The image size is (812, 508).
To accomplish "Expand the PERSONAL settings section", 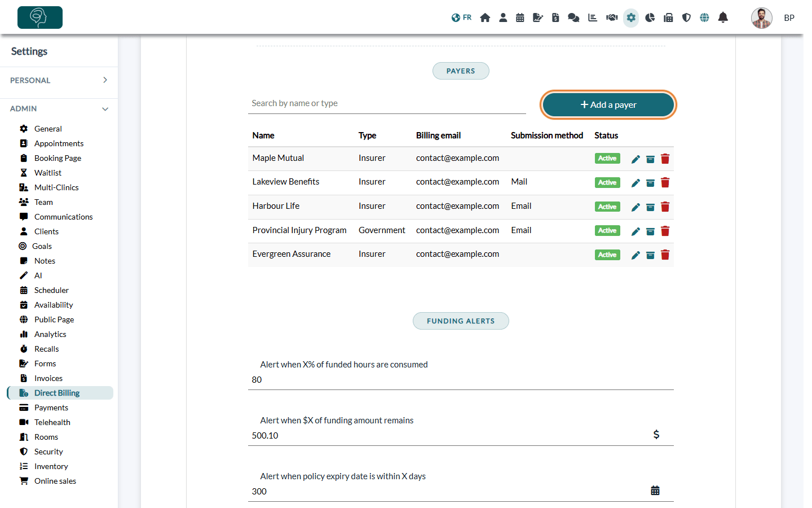I will click(x=59, y=80).
